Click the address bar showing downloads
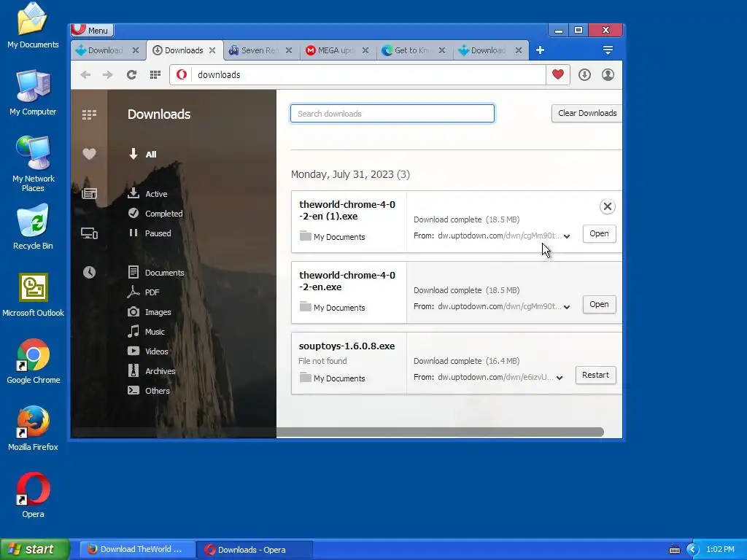Viewport: 747px width, 560px height. pyautogui.click(x=369, y=75)
